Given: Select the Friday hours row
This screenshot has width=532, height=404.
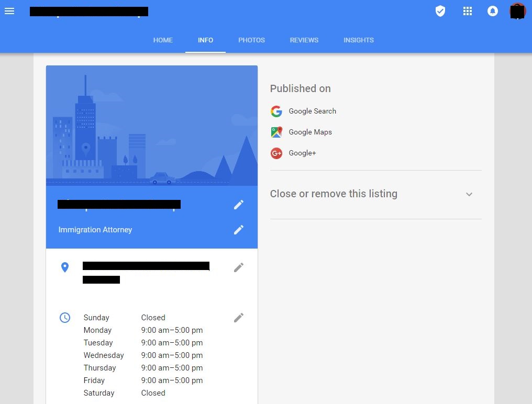Looking at the screenshot, I should [x=143, y=380].
